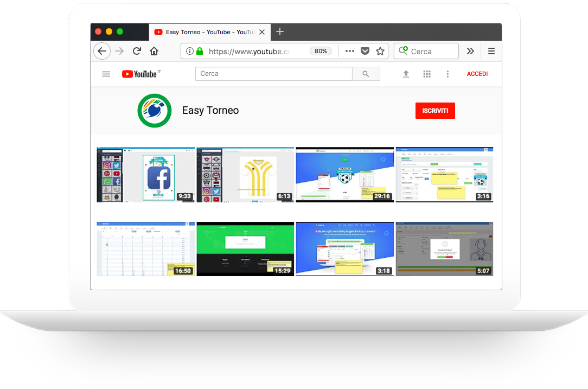Click the YouTube Cerca search field
Viewport: 588px width, 389px height.
pos(274,74)
